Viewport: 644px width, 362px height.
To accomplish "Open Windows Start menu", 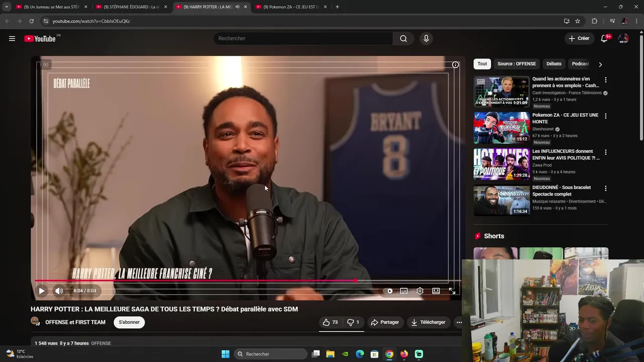I will 225,354.
